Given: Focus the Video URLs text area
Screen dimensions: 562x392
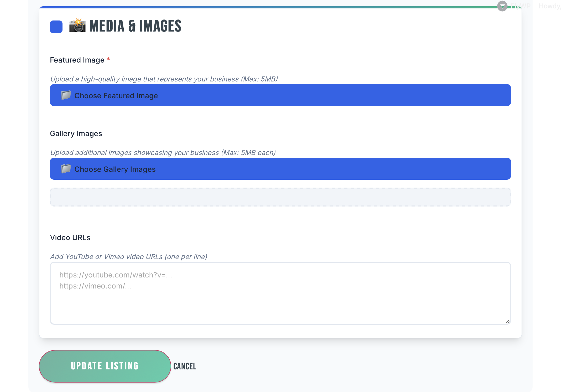Looking at the screenshot, I should 280,293.
